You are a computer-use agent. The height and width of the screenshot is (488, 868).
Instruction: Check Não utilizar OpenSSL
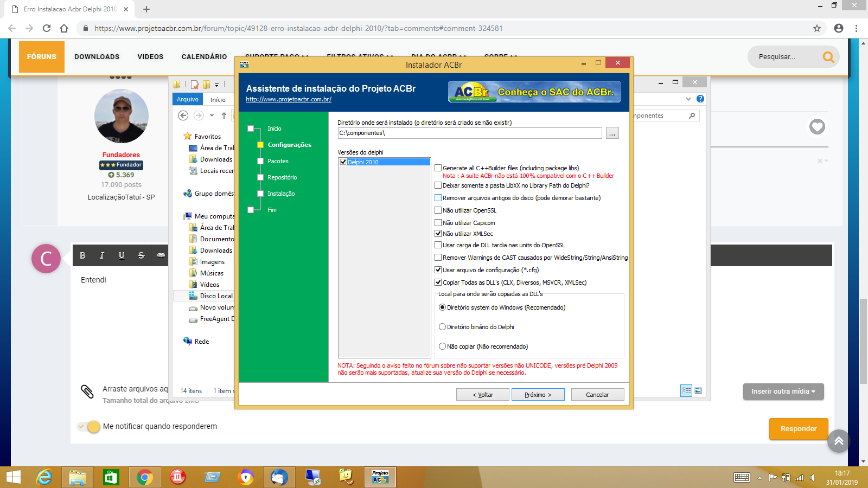tap(438, 210)
